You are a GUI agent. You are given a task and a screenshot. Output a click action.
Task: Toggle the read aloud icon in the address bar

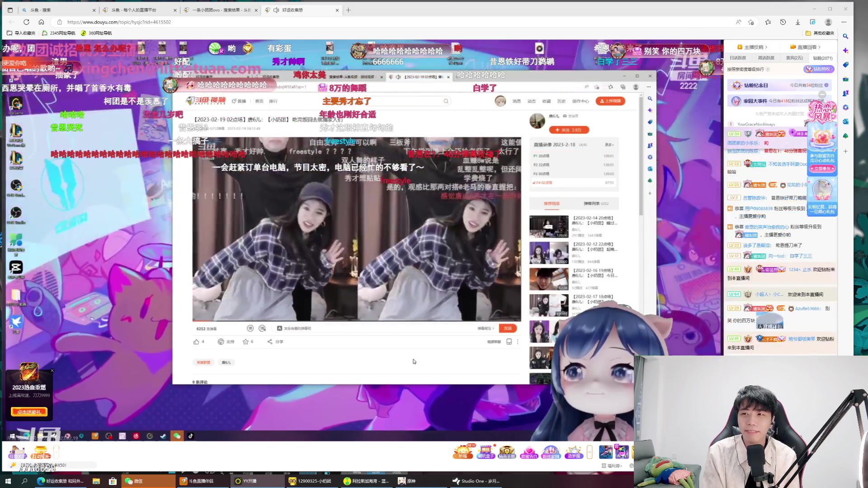(x=738, y=22)
